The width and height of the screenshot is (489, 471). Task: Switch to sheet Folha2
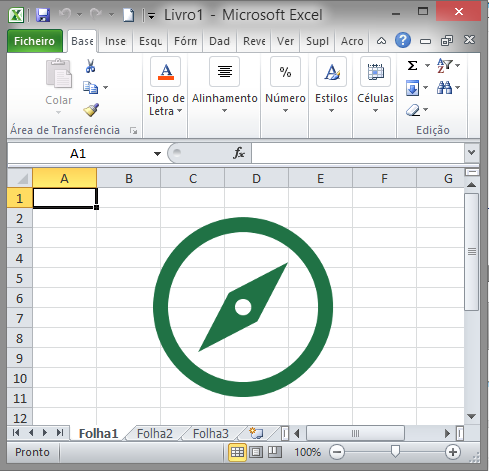155,434
